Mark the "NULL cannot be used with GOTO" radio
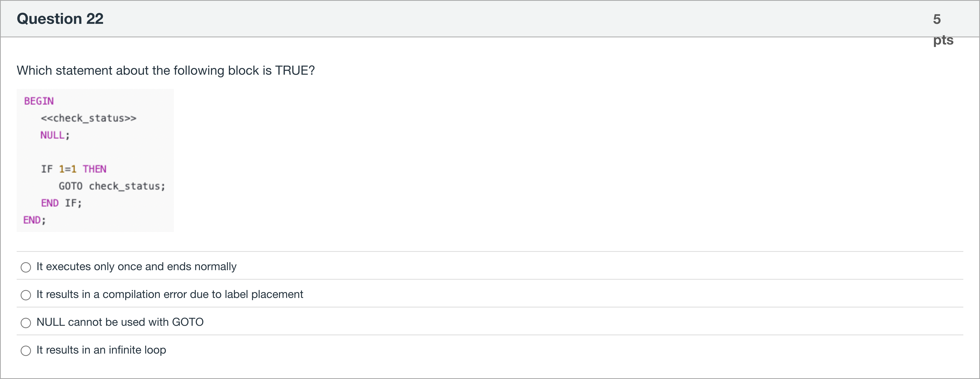The height and width of the screenshot is (379, 980). (25, 323)
